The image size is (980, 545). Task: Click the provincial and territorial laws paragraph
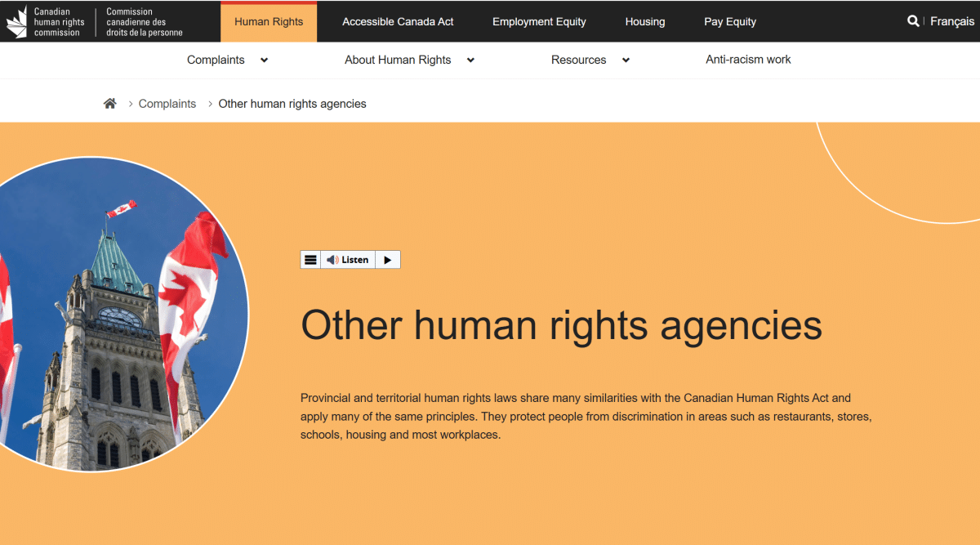coord(587,417)
